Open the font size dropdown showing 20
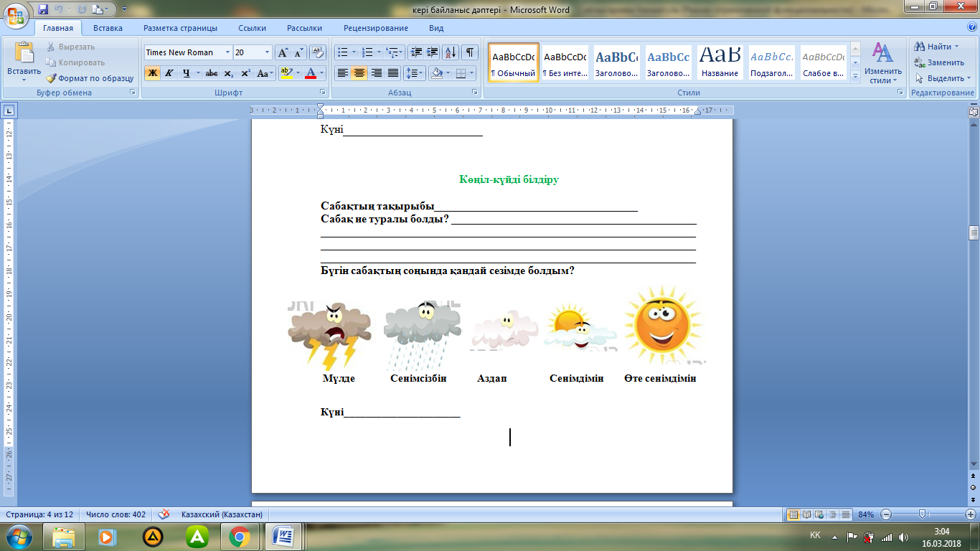The image size is (980, 551). pos(268,52)
